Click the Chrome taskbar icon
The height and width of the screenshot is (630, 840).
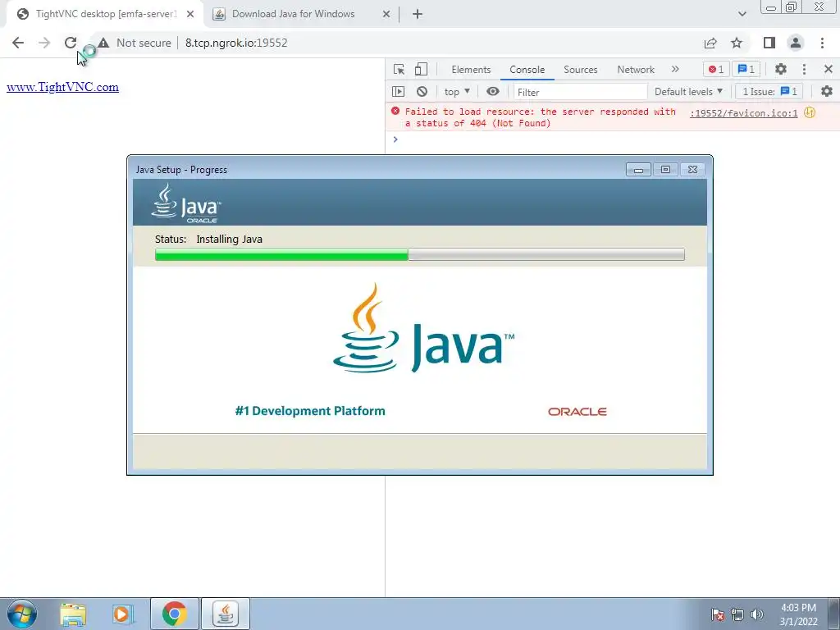pos(174,614)
